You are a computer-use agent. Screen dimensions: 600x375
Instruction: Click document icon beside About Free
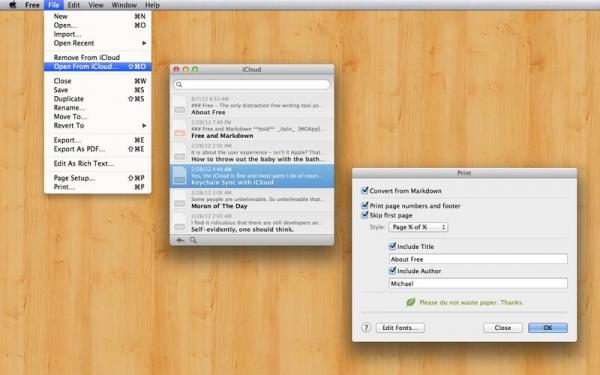tap(179, 106)
